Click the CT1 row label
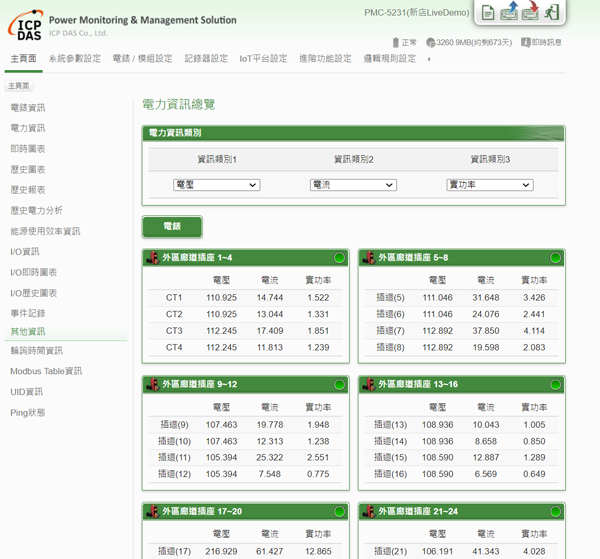600x559 pixels. pos(174,298)
